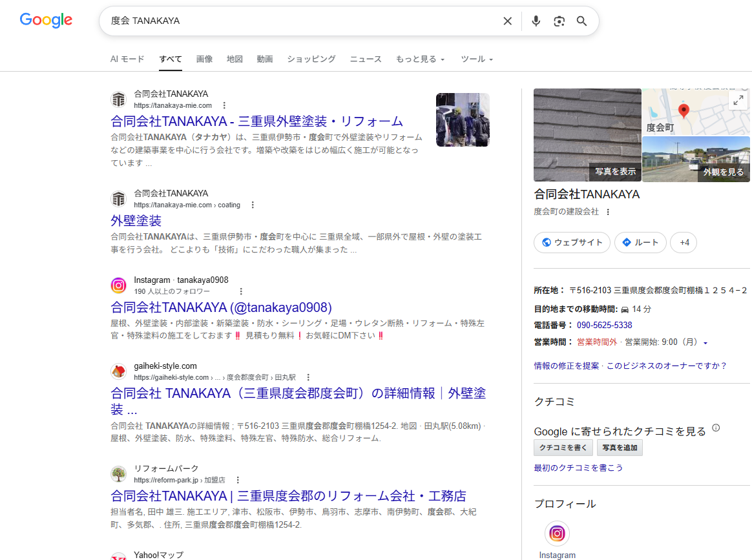Open the ショッピング tab
Screen dimensions: 752x560
pyautogui.click(x=311, y=59)
